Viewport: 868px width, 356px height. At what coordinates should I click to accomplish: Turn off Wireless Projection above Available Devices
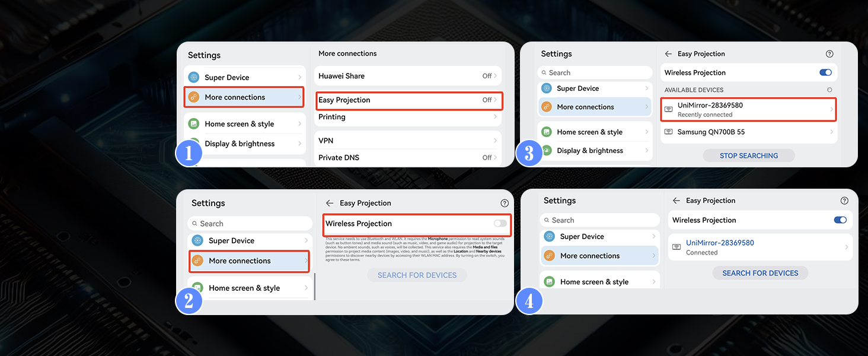click(825, 72)
